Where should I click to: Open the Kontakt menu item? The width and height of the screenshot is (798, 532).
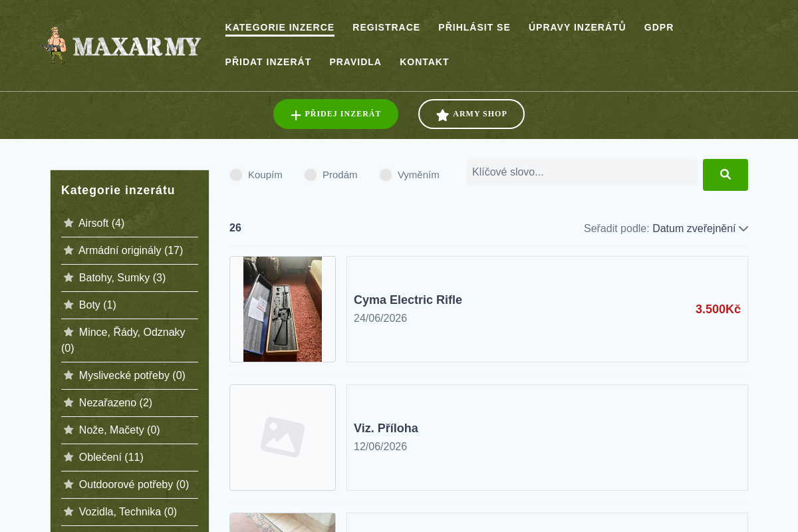tap(424, 62)
